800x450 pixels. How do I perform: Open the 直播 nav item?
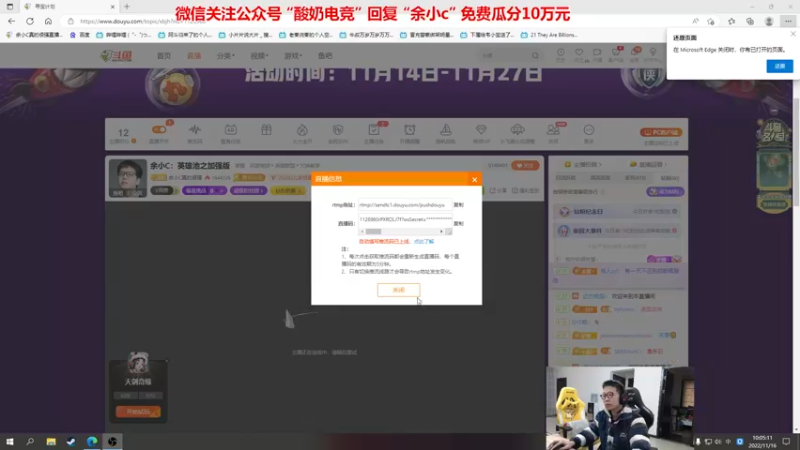pos(194,56)
